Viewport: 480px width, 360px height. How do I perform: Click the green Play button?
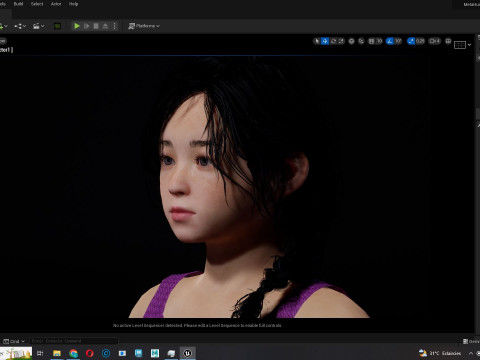click(x=77, y=26)
